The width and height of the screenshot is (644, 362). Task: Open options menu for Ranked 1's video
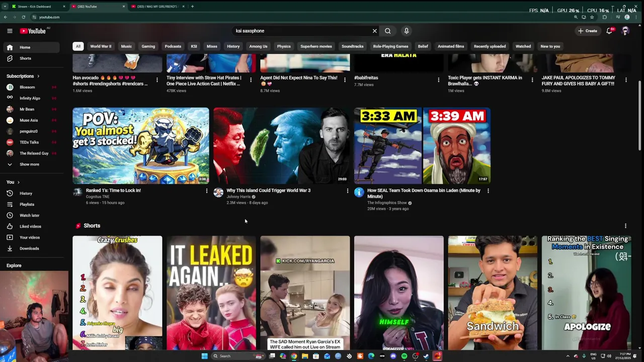pos(206,191)
